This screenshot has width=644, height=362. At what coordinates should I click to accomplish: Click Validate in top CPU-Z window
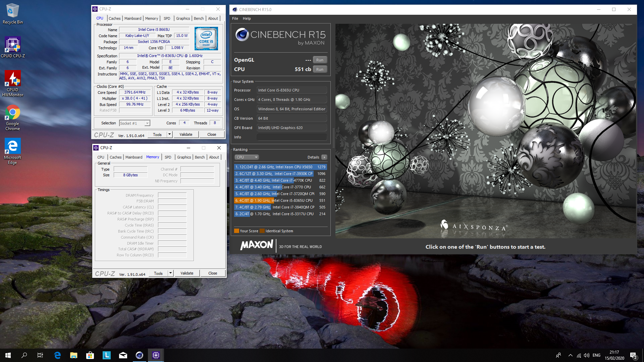tap(186, 134)
